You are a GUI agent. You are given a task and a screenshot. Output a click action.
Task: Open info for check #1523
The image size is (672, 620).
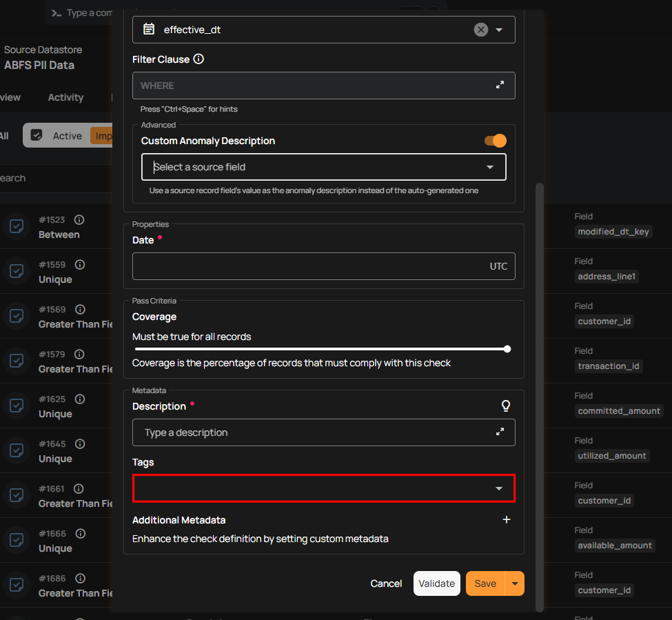pos(79,220)
